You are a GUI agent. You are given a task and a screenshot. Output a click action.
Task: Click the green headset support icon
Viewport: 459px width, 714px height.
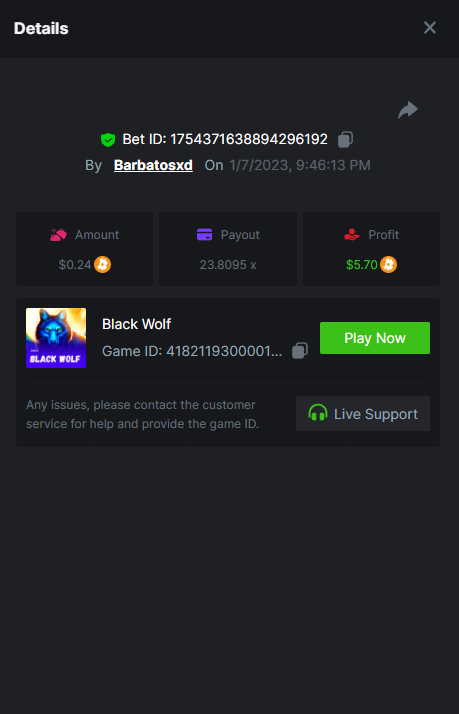click(x=318, y=413)
